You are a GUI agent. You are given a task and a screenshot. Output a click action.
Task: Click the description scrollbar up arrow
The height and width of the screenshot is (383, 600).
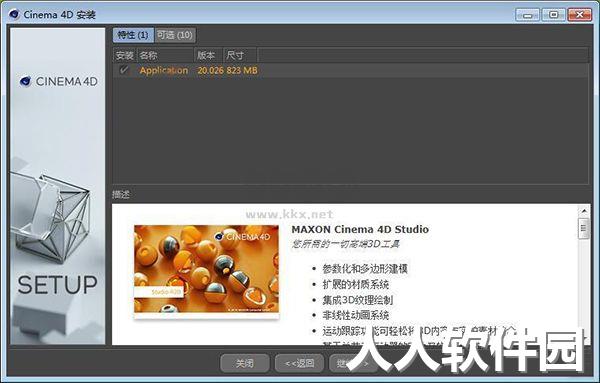584,211
